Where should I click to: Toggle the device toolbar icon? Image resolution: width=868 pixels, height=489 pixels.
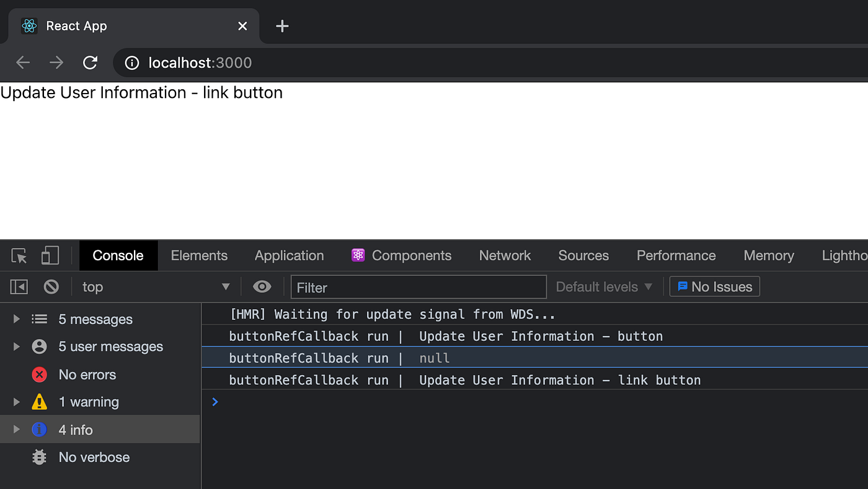point(50,256)
